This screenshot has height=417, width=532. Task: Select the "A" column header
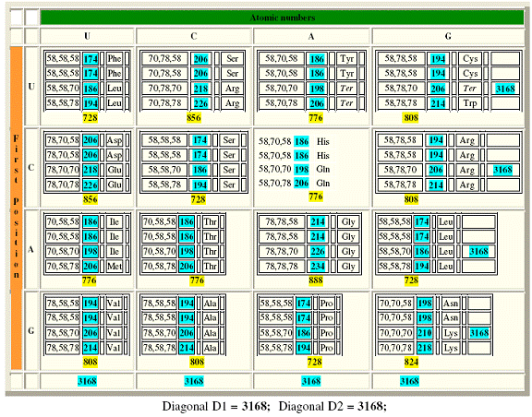(x=311, y=36)
